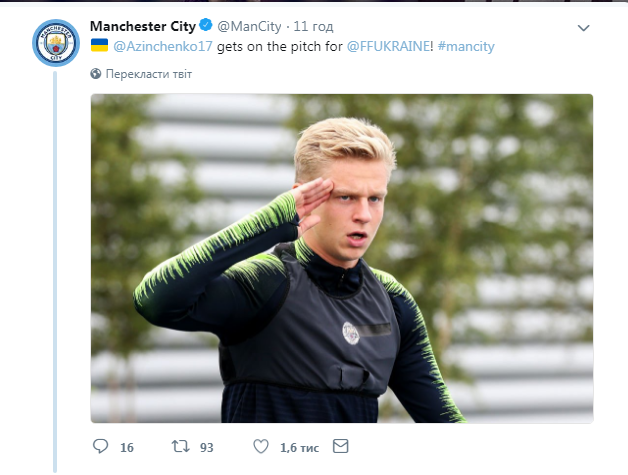
Task: Open the tweet photo of the saluting player
Action: (x=341, y=258)
